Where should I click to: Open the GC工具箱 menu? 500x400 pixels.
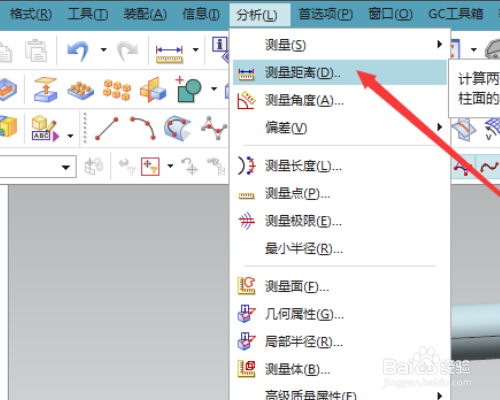pos(456,14)
